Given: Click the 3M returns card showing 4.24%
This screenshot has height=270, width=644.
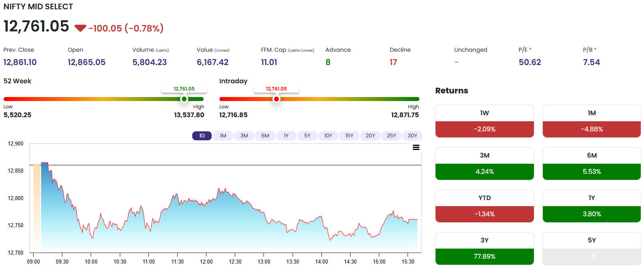Looking at the screenshot, I should (485, 164).
